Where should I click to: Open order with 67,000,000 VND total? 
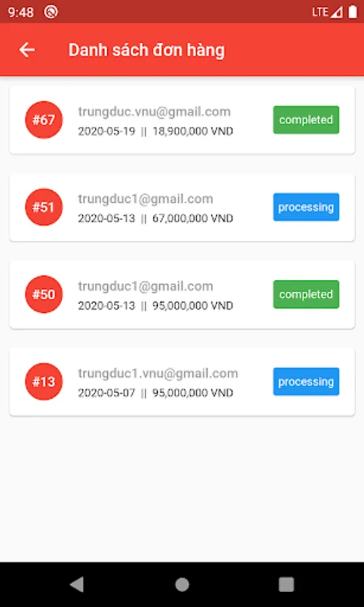coord(182,208)
